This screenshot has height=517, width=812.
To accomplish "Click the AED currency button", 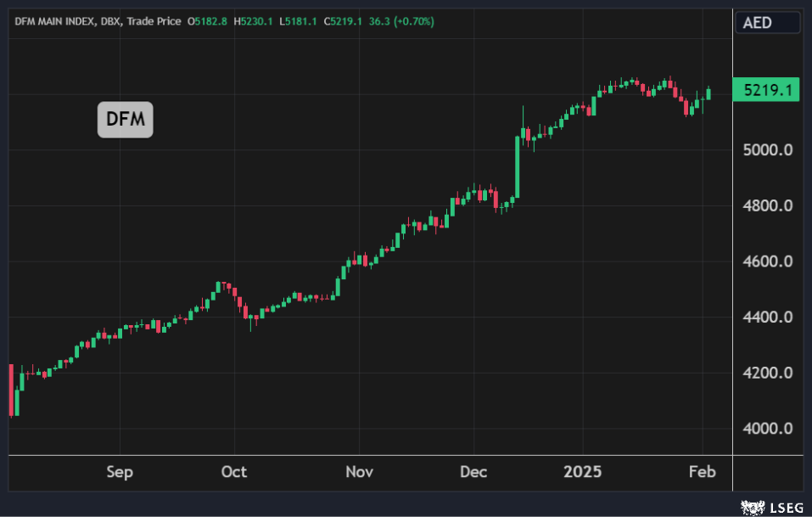I will tap(768, 23).
